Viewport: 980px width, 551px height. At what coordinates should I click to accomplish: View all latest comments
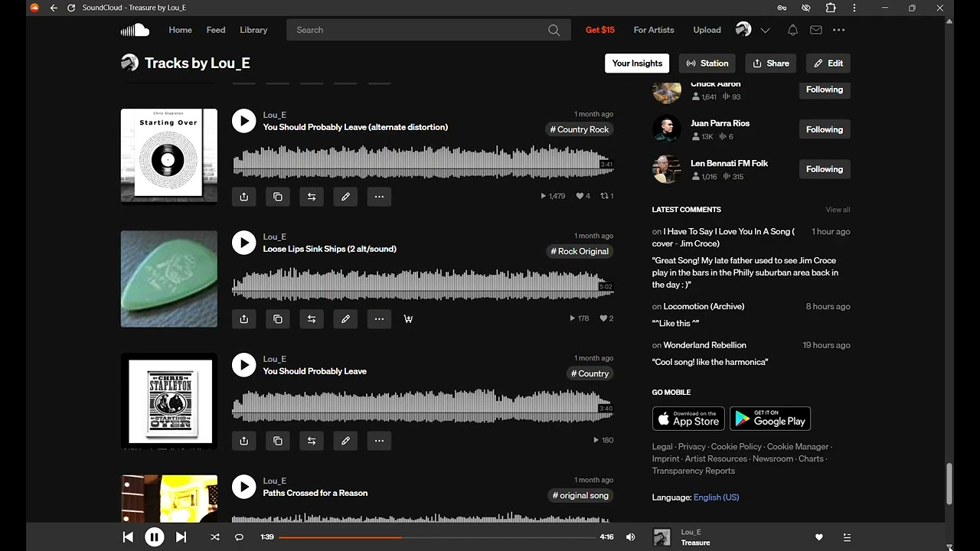pyautogui.click(x=838, y=210)
